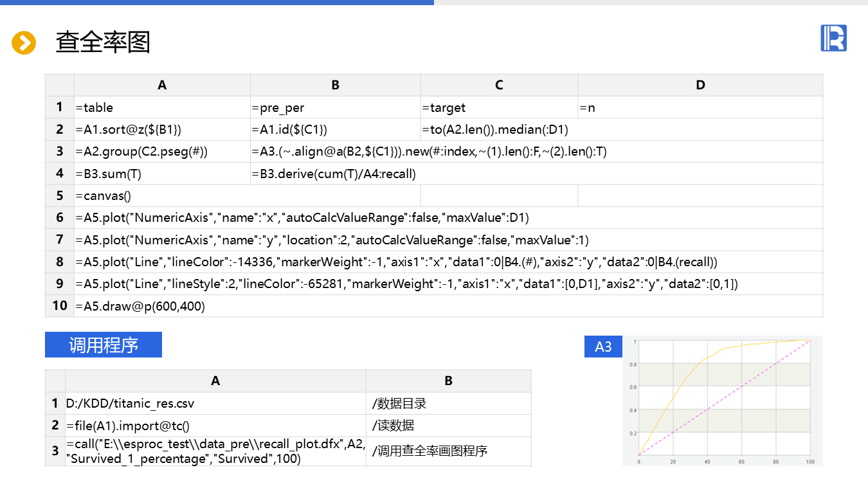Click the call recall_plot.dfx cell
The width and height of the screenshot is (868, 488).
pos(215,451)
